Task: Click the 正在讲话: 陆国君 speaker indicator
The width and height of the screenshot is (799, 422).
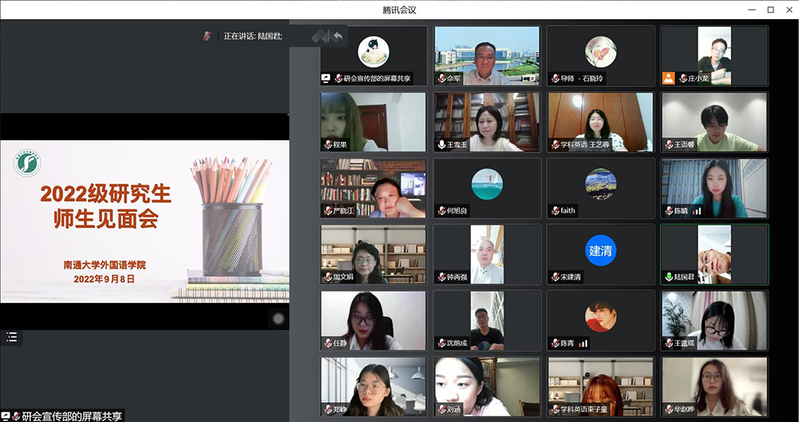Action: (252, 36)
